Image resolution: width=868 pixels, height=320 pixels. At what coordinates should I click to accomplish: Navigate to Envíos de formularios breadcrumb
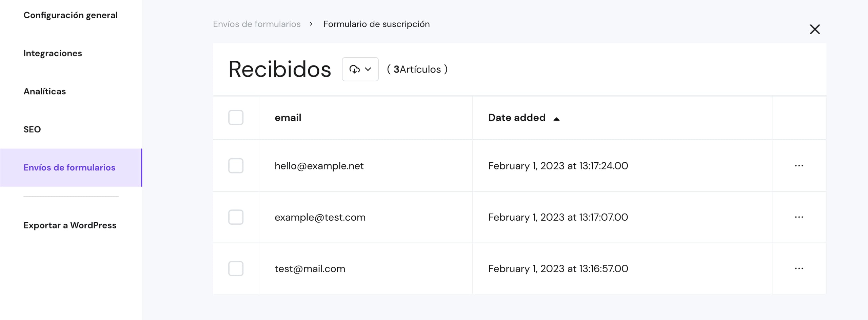tap(257, 24)
